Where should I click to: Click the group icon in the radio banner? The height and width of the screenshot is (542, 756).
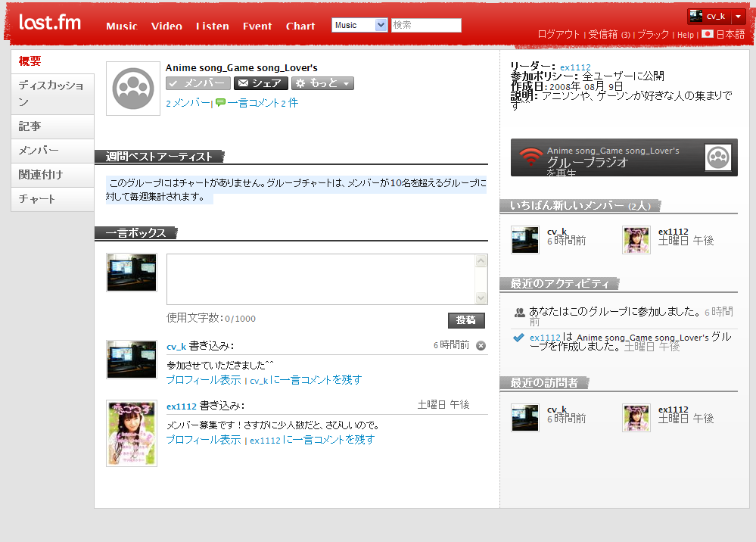(x=718, y=157)
